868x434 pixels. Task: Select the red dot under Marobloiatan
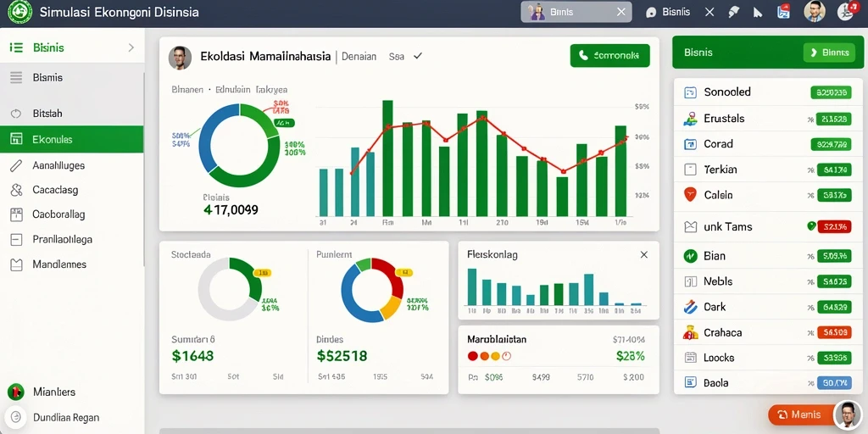(473, 356)
